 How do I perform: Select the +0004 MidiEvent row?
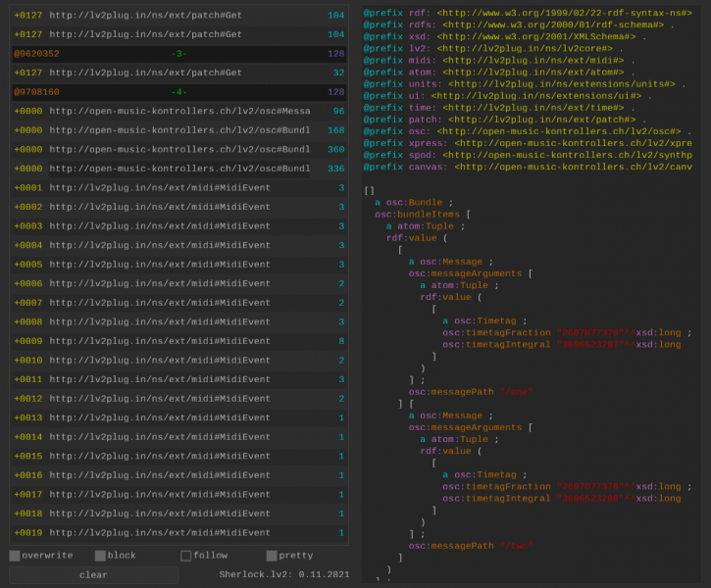pos(178,245)
